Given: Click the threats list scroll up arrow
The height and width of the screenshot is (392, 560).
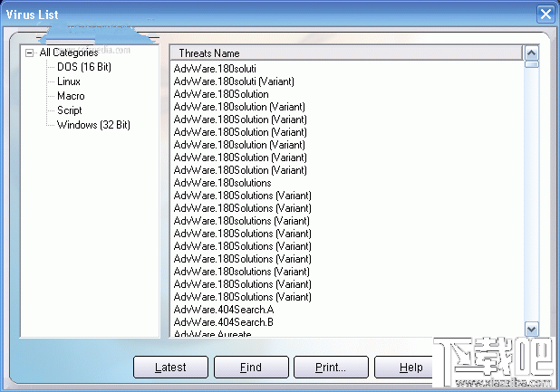Looking at the screenshot, I should (531, 53).
